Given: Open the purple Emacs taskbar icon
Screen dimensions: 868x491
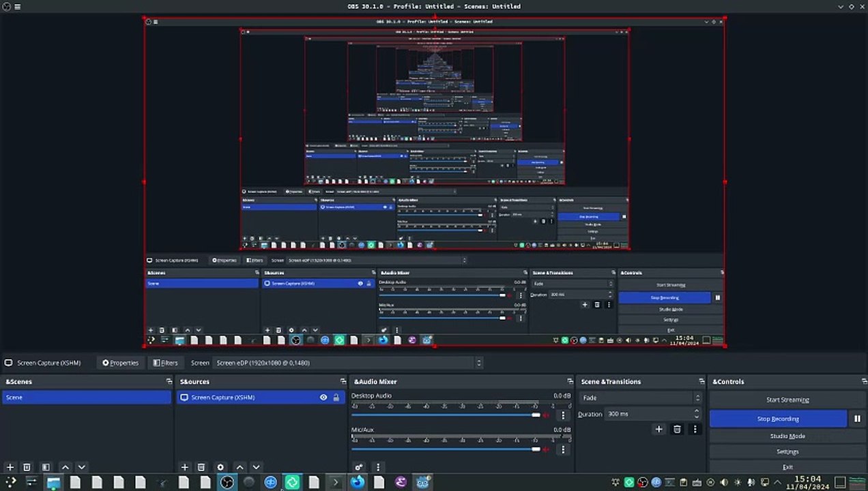Looking at the screenshot, I should coord(400,482).
